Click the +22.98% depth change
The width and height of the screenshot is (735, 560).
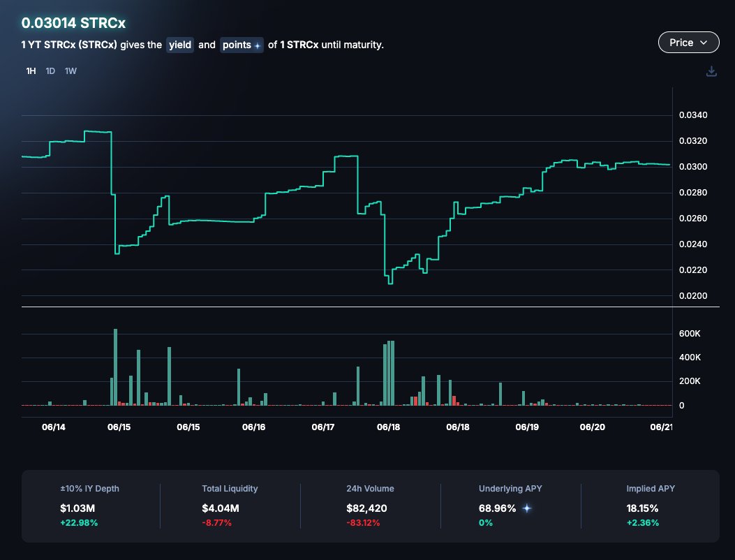(x=79, y=523)
